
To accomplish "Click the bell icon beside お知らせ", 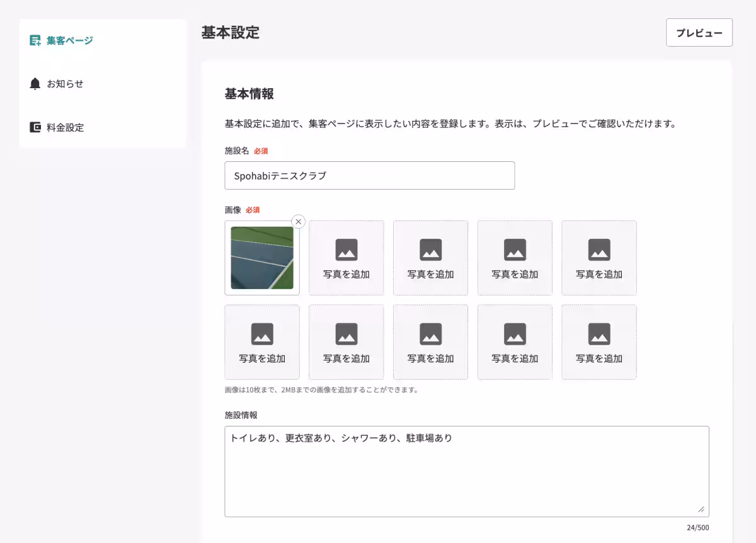I will [35, 84].
